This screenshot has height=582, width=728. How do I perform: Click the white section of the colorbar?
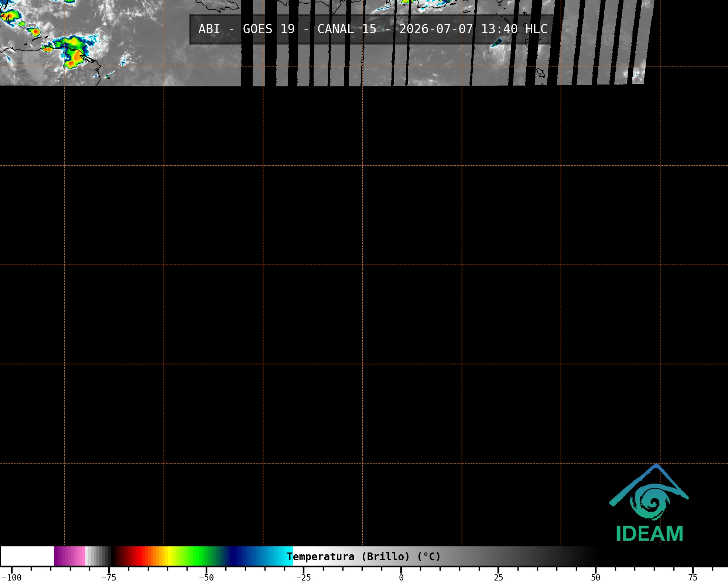pos(27,556)
